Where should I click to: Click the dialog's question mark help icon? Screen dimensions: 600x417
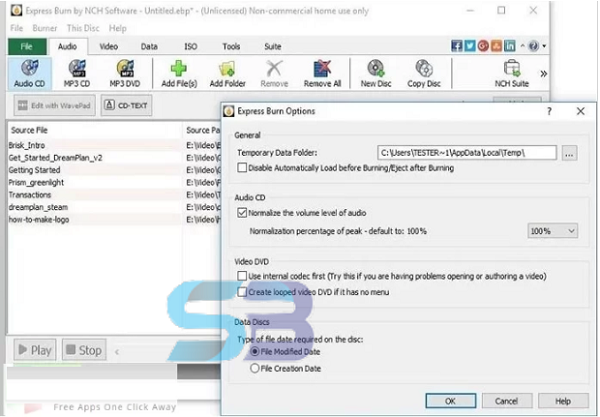[549, 111]
